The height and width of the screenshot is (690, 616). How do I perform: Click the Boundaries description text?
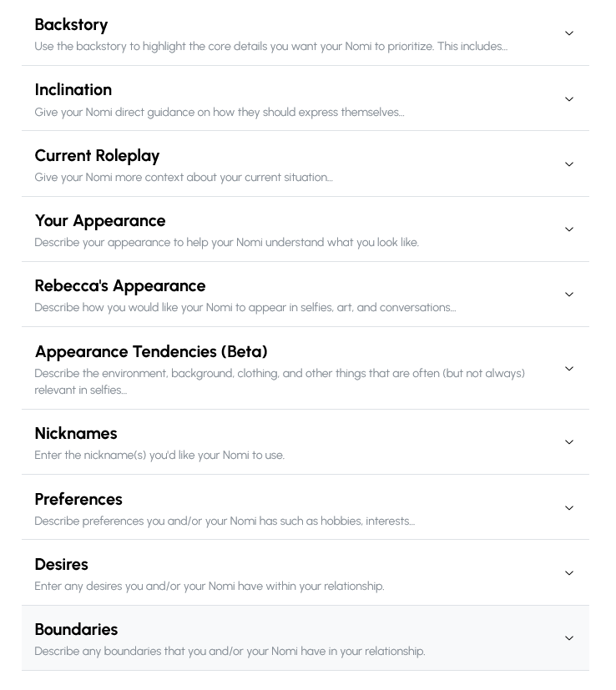click(x=230, y=652)
